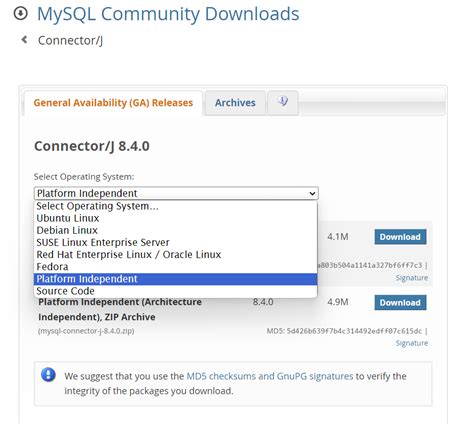Download the 4.9M ZIP Archive
Image resolution: width=474 pixels, height=424 pixels.
tap(400, 303)
